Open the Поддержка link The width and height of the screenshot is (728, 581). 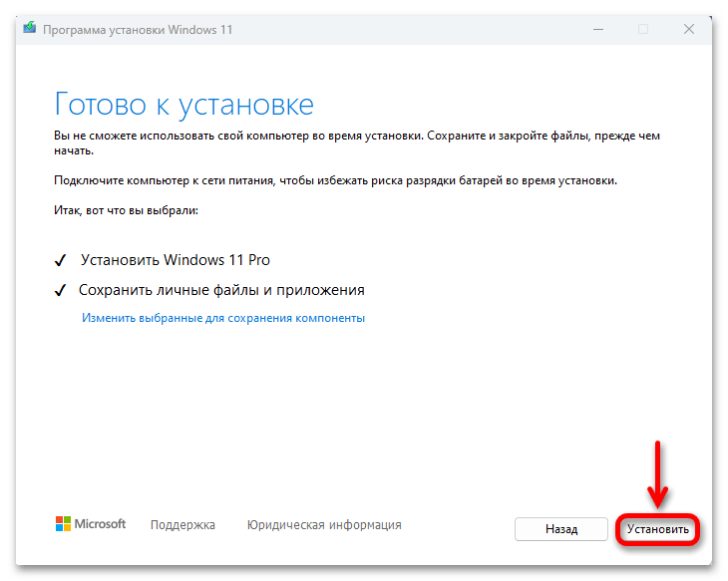(182, 525)
